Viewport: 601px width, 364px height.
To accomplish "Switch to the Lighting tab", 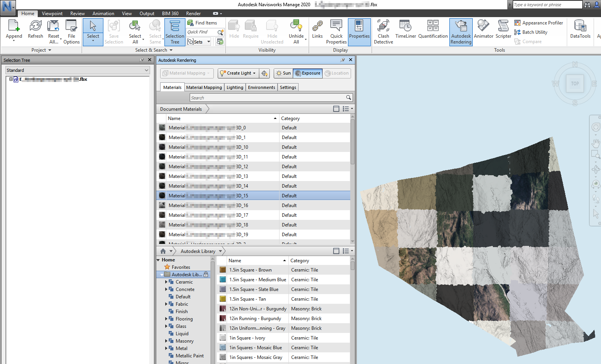I will [235, 87].
